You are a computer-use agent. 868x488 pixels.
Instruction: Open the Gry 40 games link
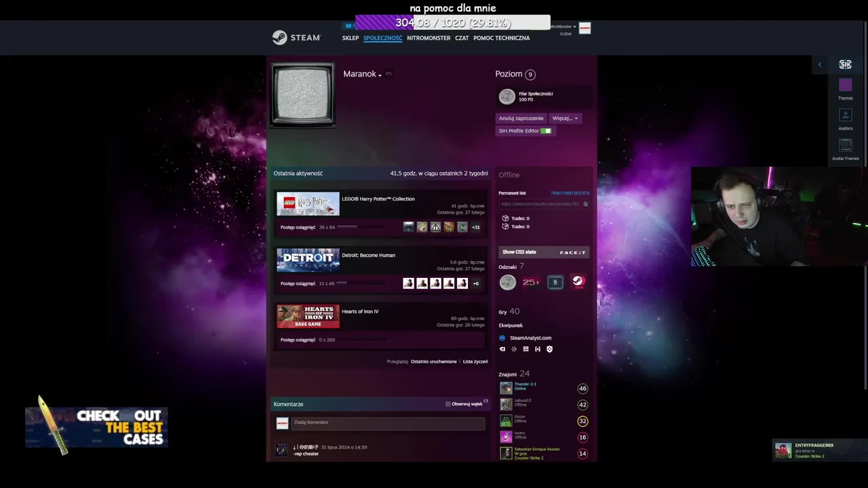(x=509, y=311)
